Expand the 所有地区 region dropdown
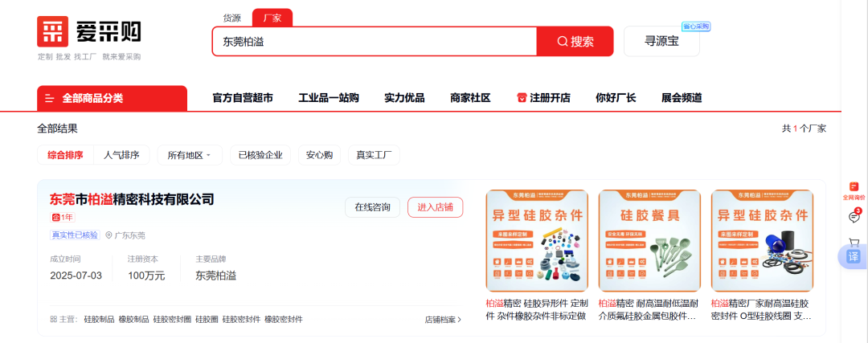This screenshot has height=343, width=868. coord(190,155)
